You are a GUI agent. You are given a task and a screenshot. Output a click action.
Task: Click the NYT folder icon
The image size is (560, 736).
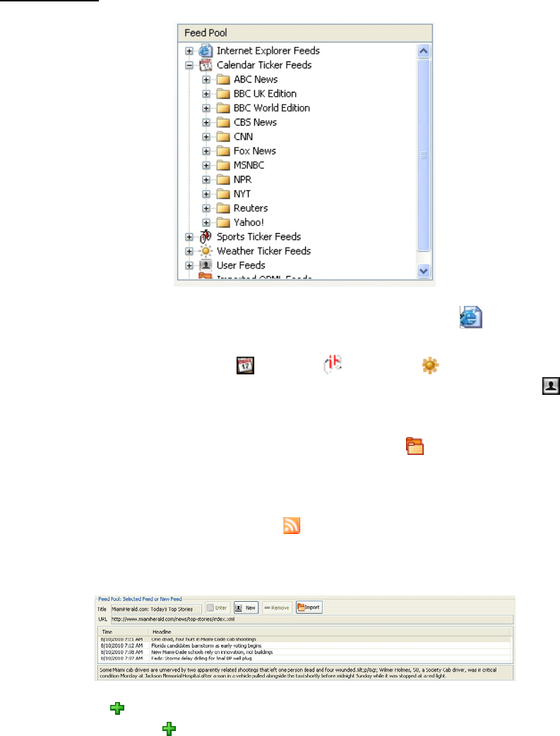tap(223, 194)
